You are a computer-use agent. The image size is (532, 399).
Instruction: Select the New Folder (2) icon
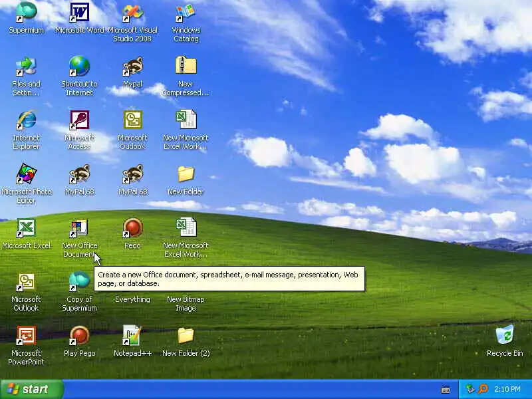186,335
